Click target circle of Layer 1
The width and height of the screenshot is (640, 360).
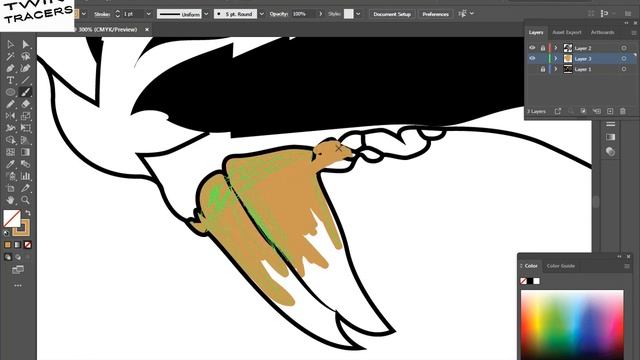pyautogui.click(x=624, y=69)
